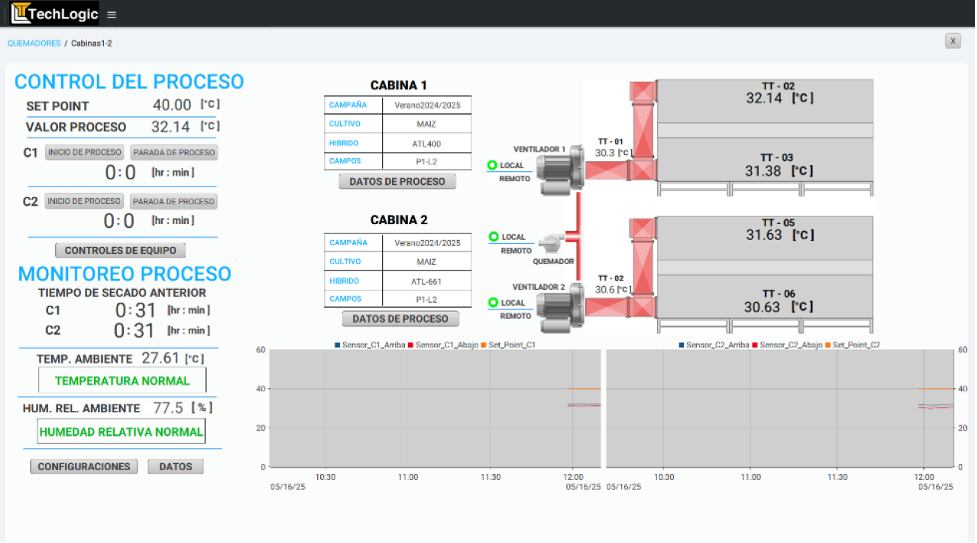Open CONFIGURACIONES settings

click(x=83, y=466)
